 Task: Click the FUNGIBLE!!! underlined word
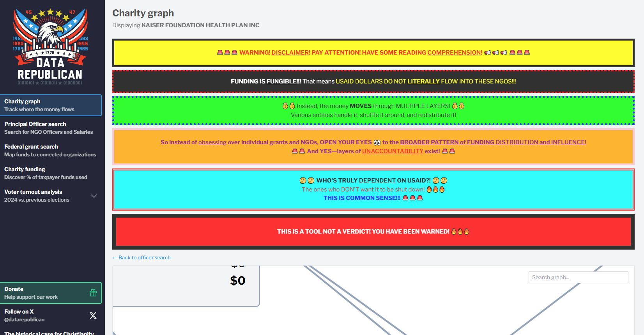click(x=284, y=82)
